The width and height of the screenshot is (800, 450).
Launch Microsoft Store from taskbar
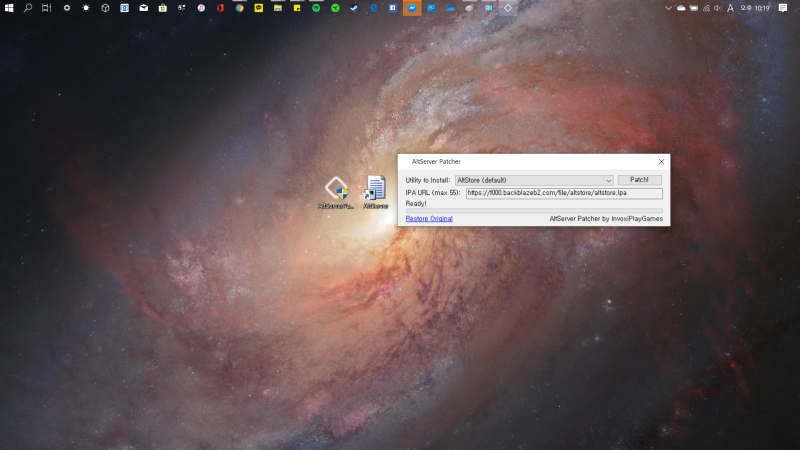coord(162,8)
